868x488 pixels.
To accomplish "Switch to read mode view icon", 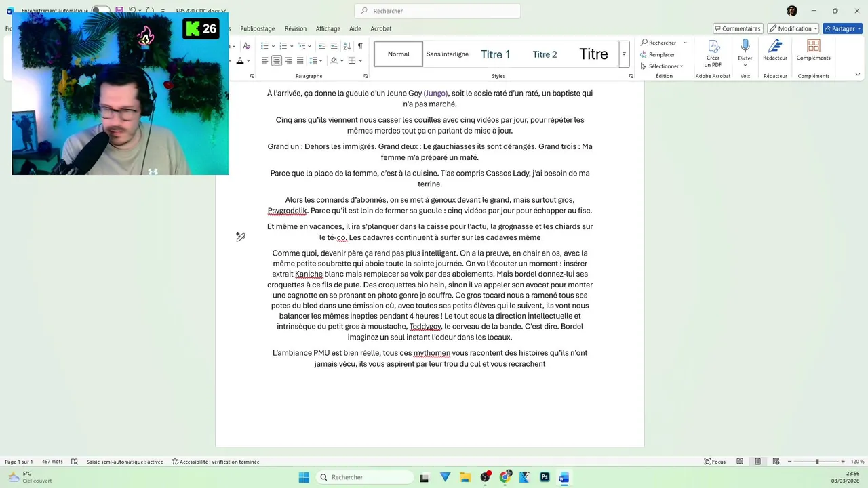I will [x=740, y=462].
